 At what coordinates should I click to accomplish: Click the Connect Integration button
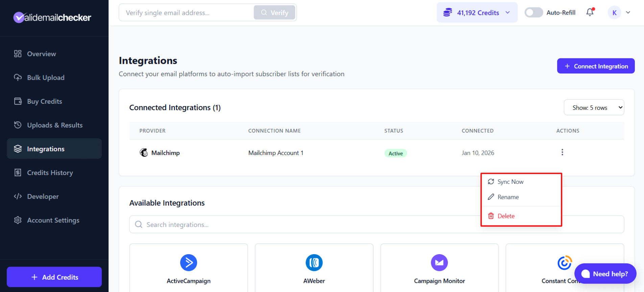[x=596, y=66]
